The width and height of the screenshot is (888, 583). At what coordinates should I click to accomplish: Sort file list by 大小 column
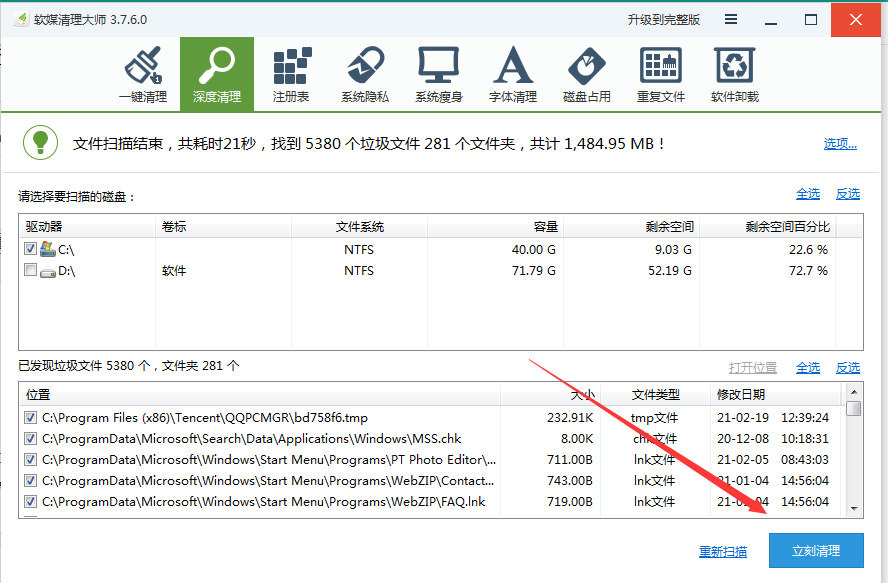click(550, 394)
